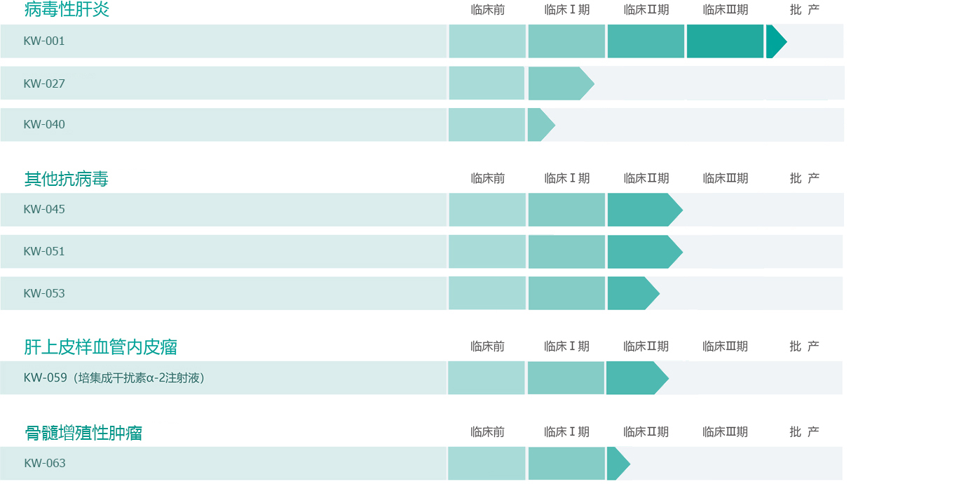Click the KW-027 product label
This screenshot has height=484, width=980.
pos(44,83)
